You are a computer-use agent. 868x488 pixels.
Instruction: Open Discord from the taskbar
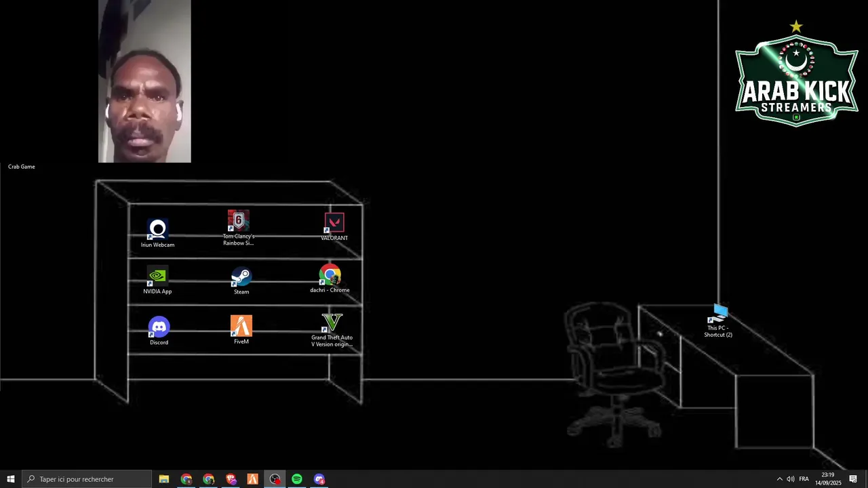pos(319,479)
